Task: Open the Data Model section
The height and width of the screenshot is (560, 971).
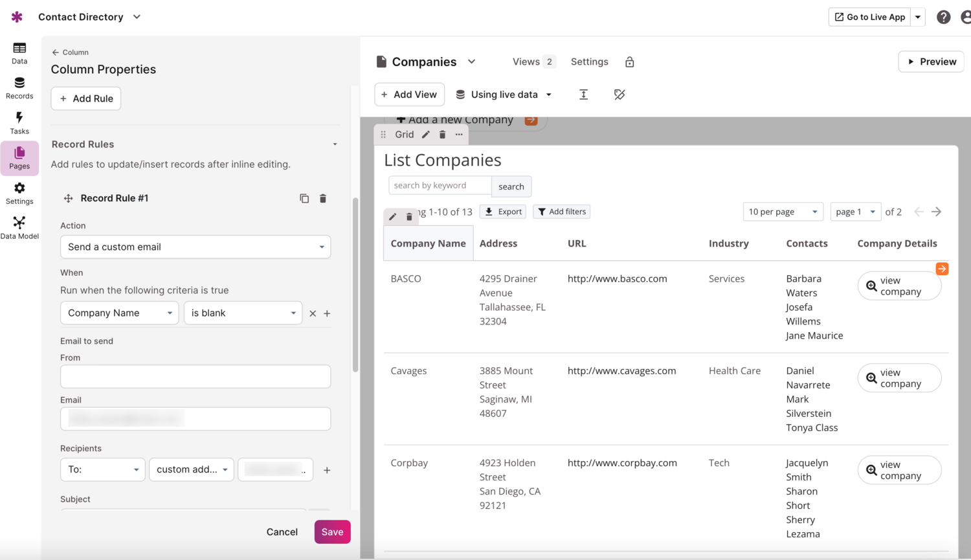Action: tap(19, 228)
